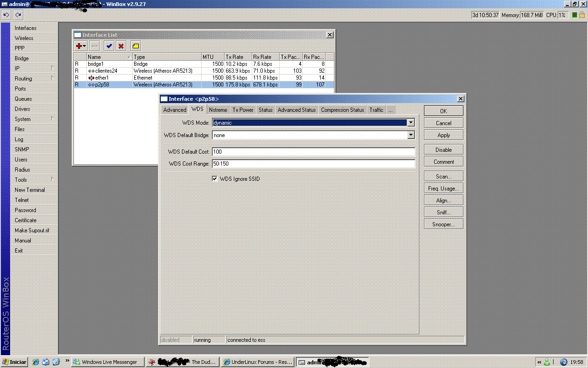Screen dimensions: 588x368
Task: Click the Outlook Express quick launch icon
Action: 46,362
